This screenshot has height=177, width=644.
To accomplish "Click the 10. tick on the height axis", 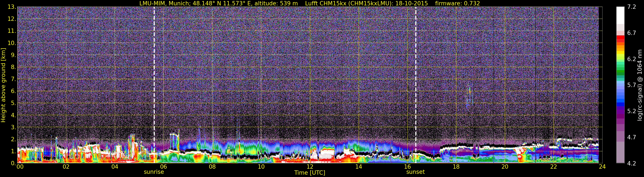I will pyautogui.click(x=12, y=43).
